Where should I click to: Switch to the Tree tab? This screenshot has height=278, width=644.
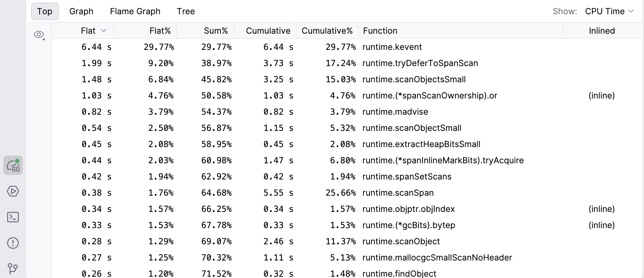[186, 11]
